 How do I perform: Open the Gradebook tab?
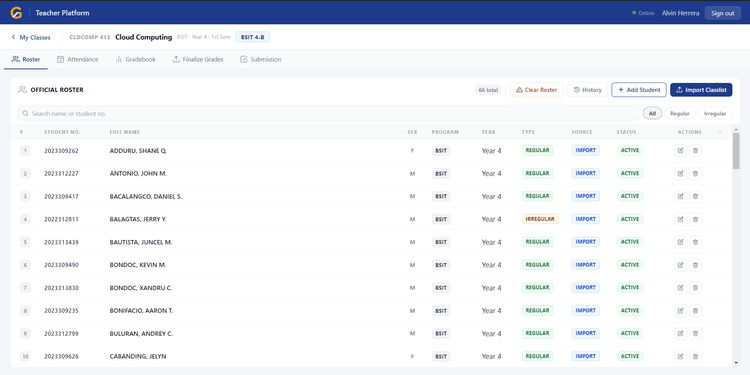point(135,59)
